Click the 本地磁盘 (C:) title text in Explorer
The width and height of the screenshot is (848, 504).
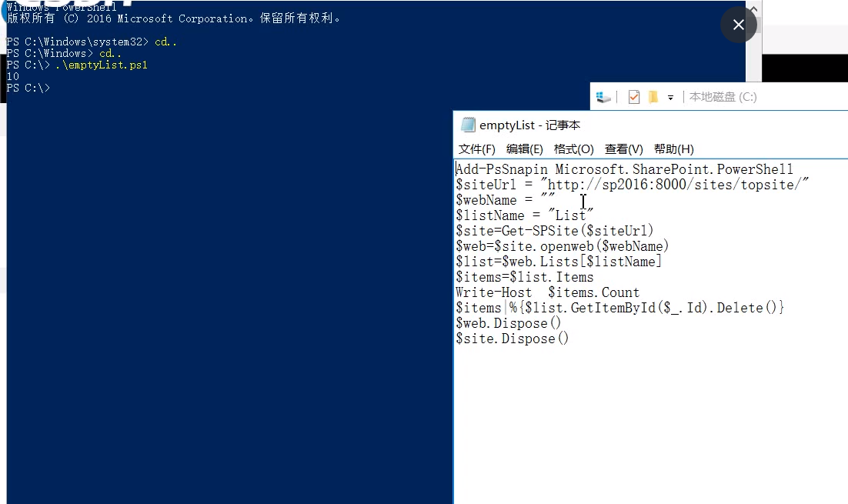723,97
